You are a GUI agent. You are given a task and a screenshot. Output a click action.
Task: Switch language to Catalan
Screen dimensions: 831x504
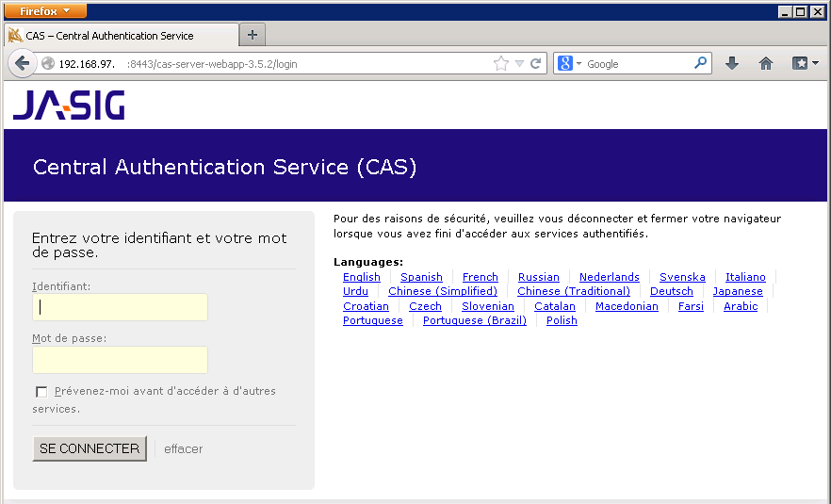tap(554, 306)
